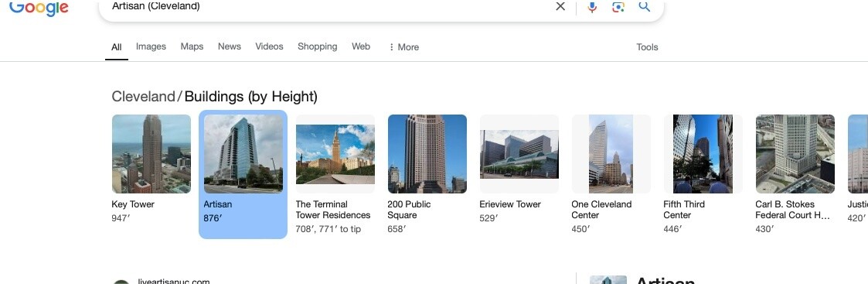Open Google Lens image search icon
Screen dimensions: 868x284
[618, 7]
